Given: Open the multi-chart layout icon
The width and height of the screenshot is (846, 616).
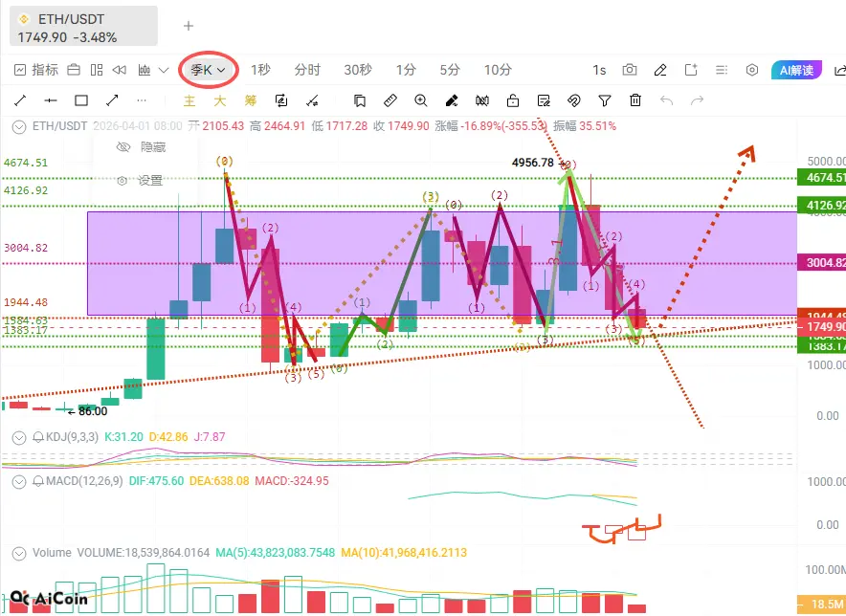Looking at the screenshot, I should coord(97,70).
